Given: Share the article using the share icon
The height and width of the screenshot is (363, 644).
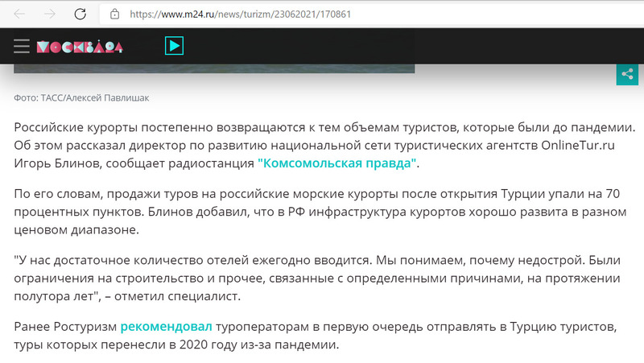Looking at the screenshot, I should (627, 74).
